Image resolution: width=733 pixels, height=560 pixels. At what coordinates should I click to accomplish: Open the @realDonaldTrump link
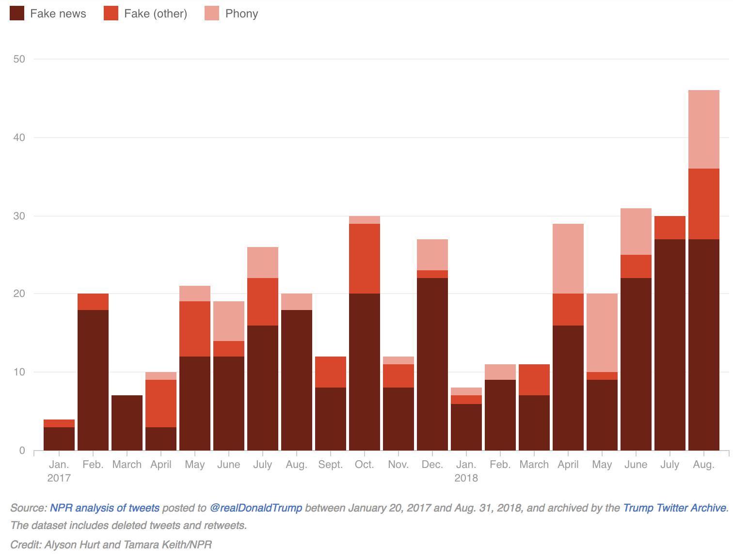pyautogui.click(x=255, y=508)
